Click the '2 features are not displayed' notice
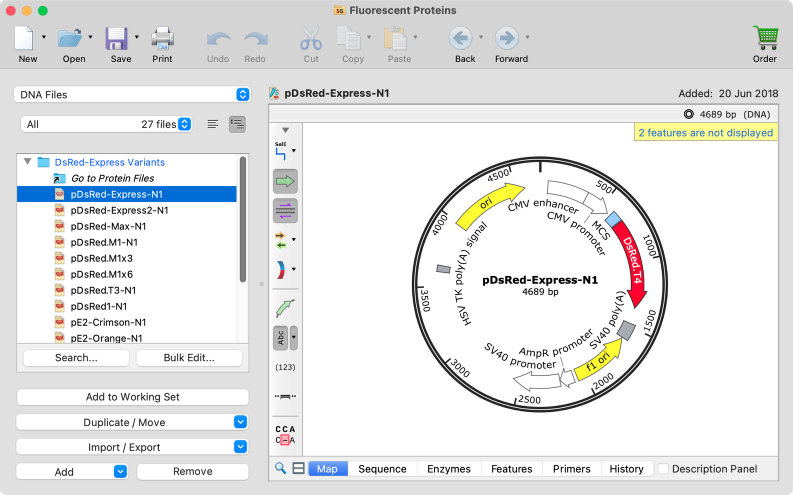 (x=706, y=132)
